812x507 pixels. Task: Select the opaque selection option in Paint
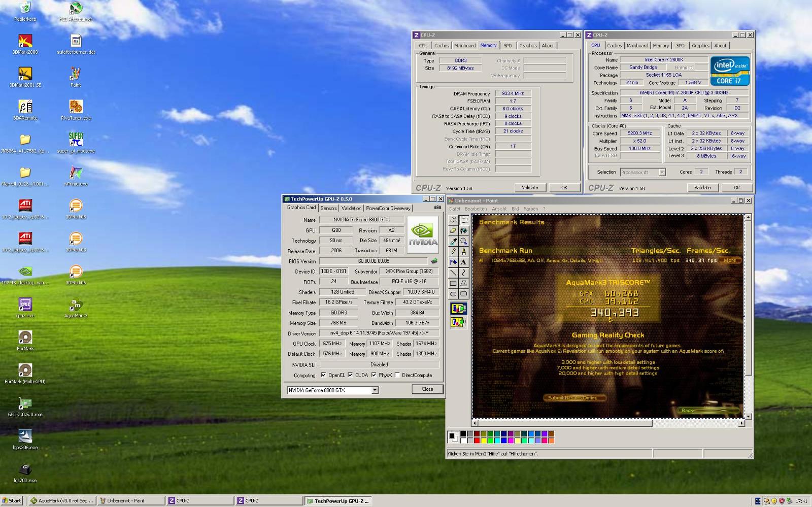tap(458, 309)
